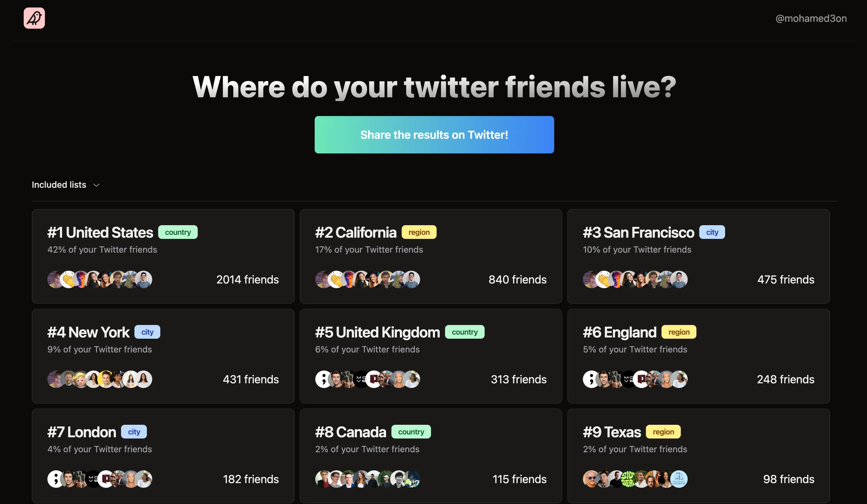
Task: Open the @mohamed3on profile link
Action: coord(811,18)
